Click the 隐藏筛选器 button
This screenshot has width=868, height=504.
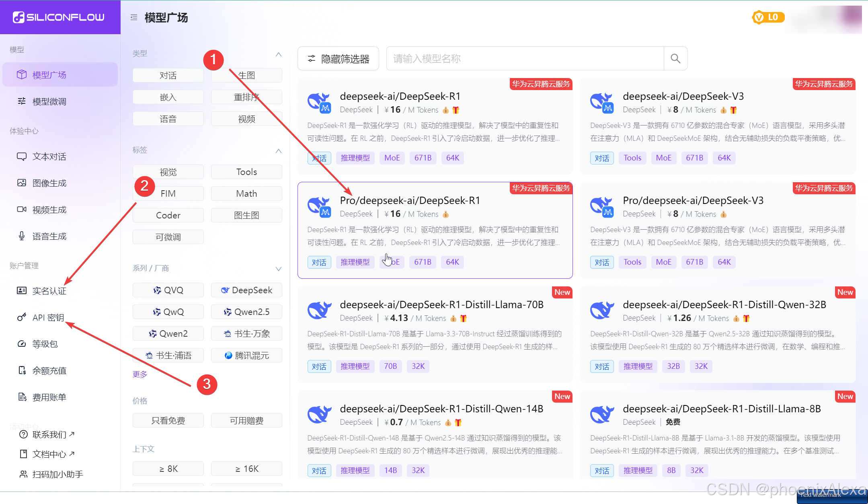tap(338, 59)
